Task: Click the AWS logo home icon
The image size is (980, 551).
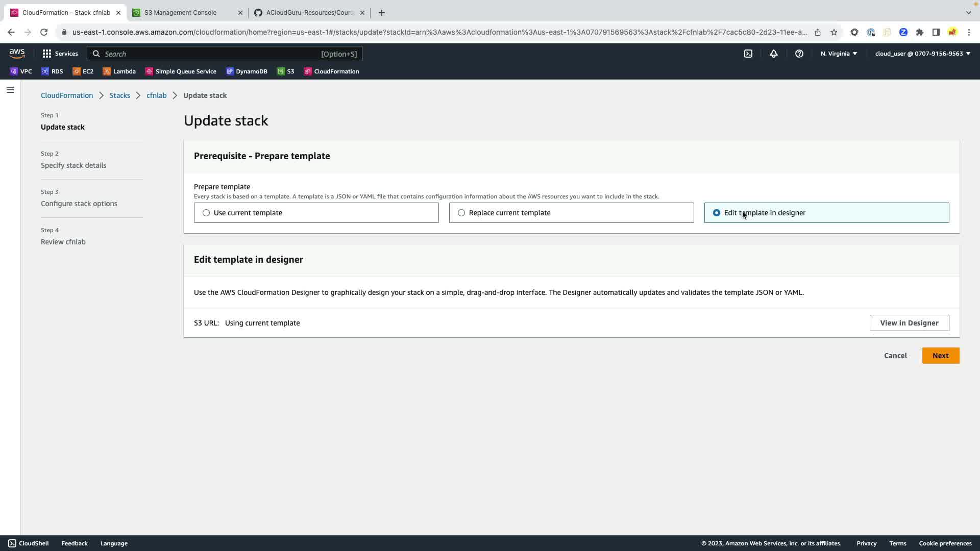Action: pos(17,54)
